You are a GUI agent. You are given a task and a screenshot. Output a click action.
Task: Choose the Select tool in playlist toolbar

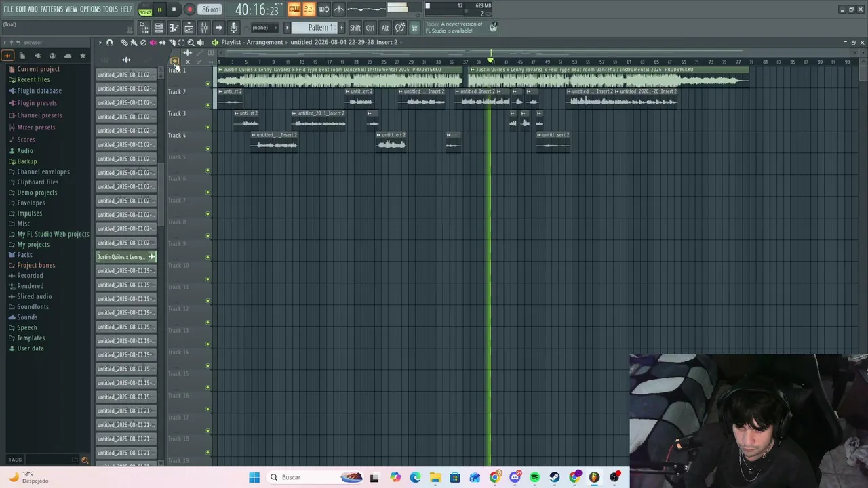tap(181, 43)
